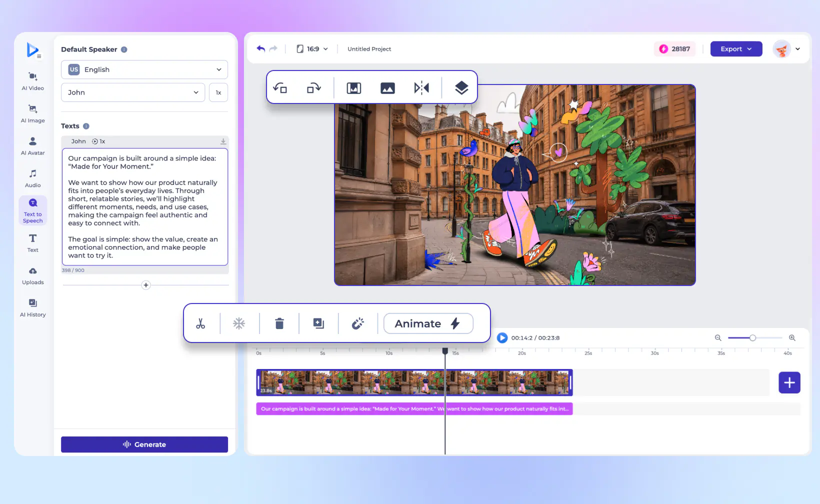Viewport: 820px width, 504px height.
Task: Rotate the image counterclockwise
Action: (x=280, y=87)
